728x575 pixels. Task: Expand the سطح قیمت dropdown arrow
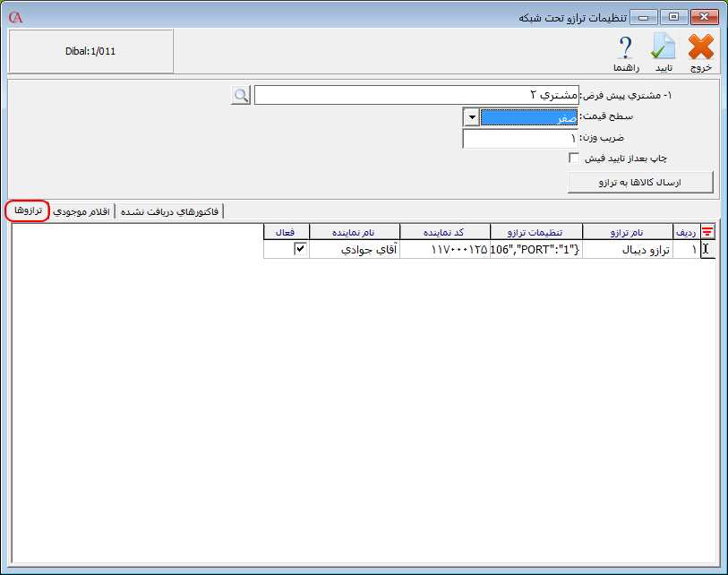471,117
